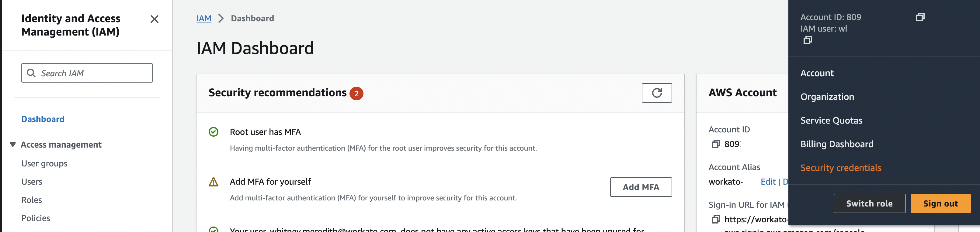Open the Billing Dashboard menu entry

click(836, 144)
